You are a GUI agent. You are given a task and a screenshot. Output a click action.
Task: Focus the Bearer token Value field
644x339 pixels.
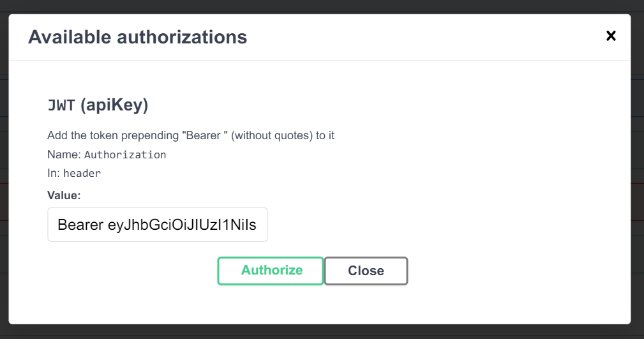click(157, 225)
